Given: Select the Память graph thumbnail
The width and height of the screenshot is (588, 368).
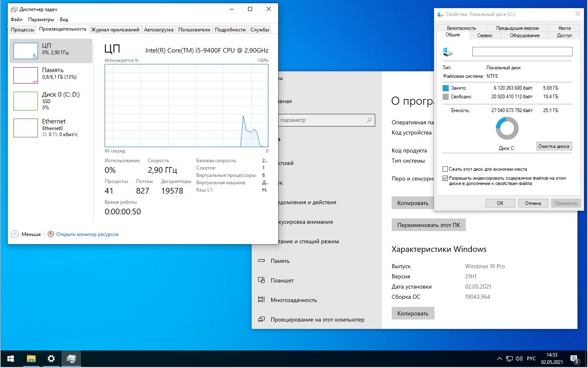Looking at the screenshot, I should pyautogui.click(x=26, y=75).
